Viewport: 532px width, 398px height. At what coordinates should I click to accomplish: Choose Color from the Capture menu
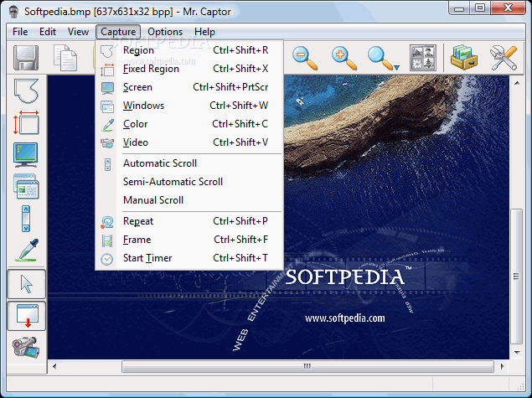pyautogui.click(x=189, y=124)
